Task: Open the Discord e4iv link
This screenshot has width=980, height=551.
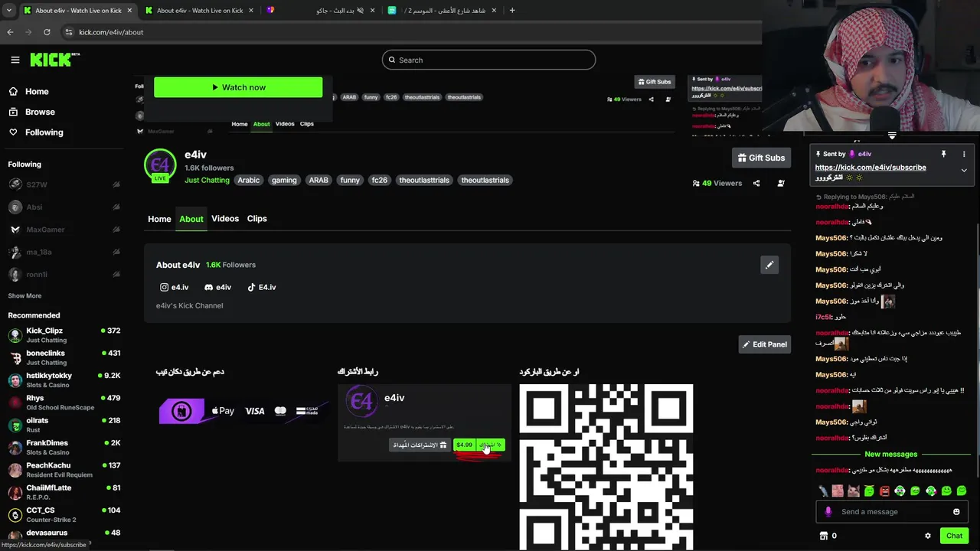Action: click(x=217, y=287)
